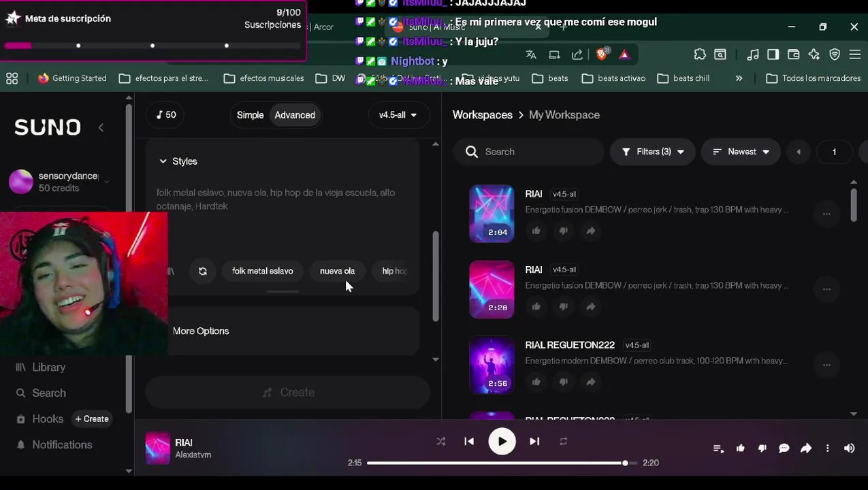Like the playing track in player bar
Viewport: 868px width, 490px height.
[740, 448]
